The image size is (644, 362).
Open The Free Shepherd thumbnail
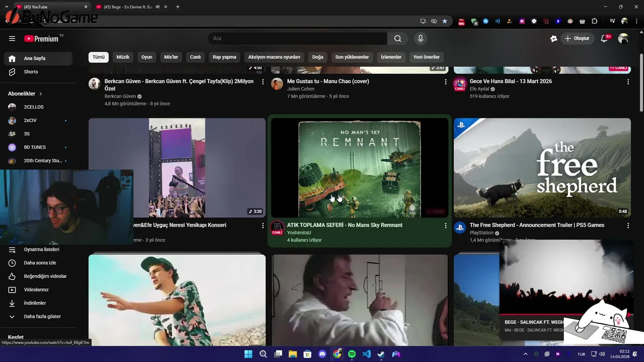(x=542, y=168)
